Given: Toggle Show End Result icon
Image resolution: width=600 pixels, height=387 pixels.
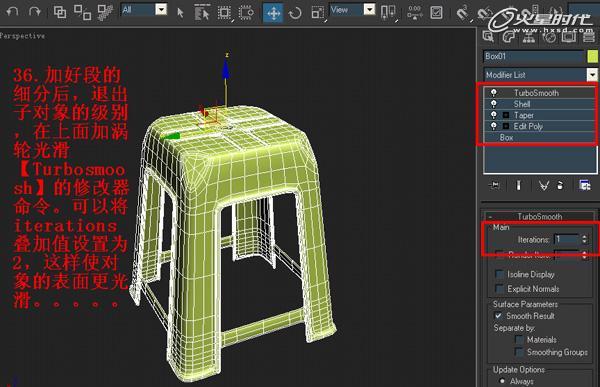Looking at the screenshot, I should [x=518, y=186].
